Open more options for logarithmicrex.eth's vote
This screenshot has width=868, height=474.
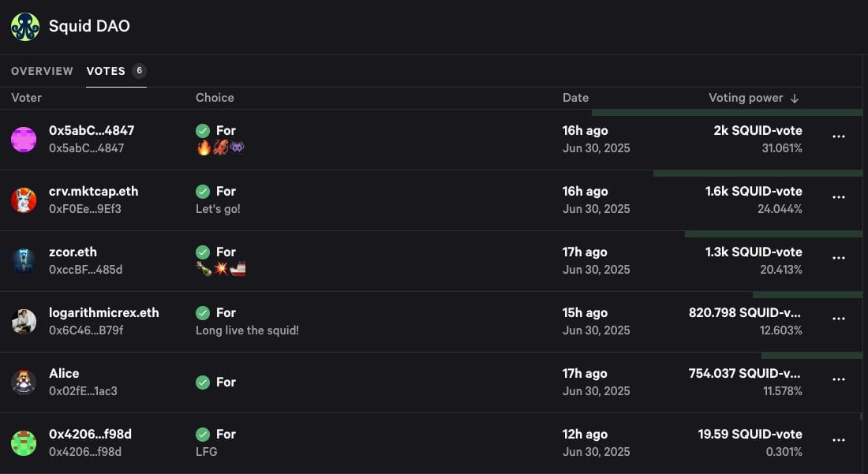[839, 319]
